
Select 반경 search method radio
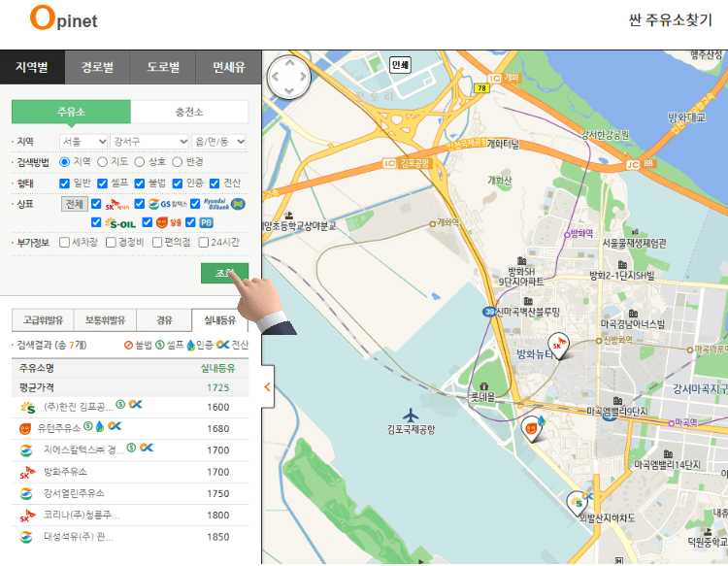point(177,161)
